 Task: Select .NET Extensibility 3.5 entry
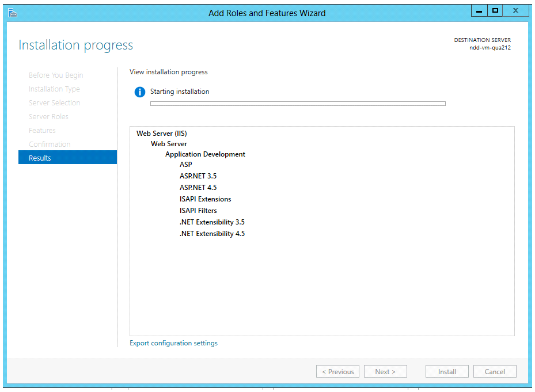point(212,222)
